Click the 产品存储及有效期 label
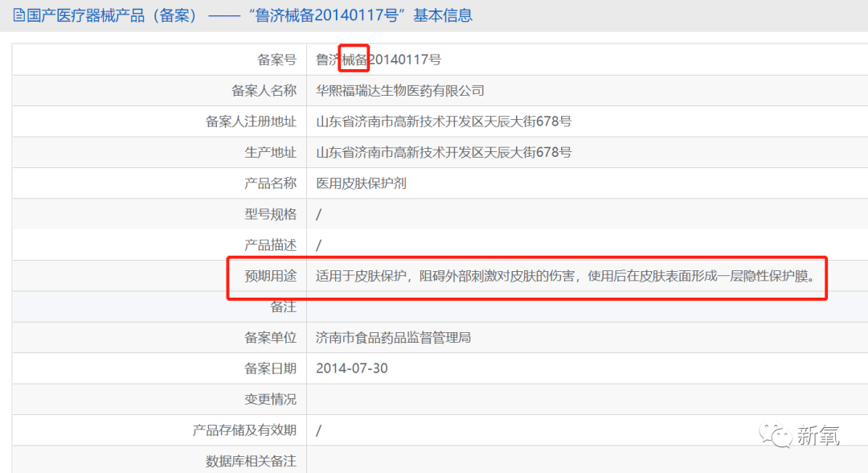868x473 pixels. pyautogui.click(x=244, y=430)
